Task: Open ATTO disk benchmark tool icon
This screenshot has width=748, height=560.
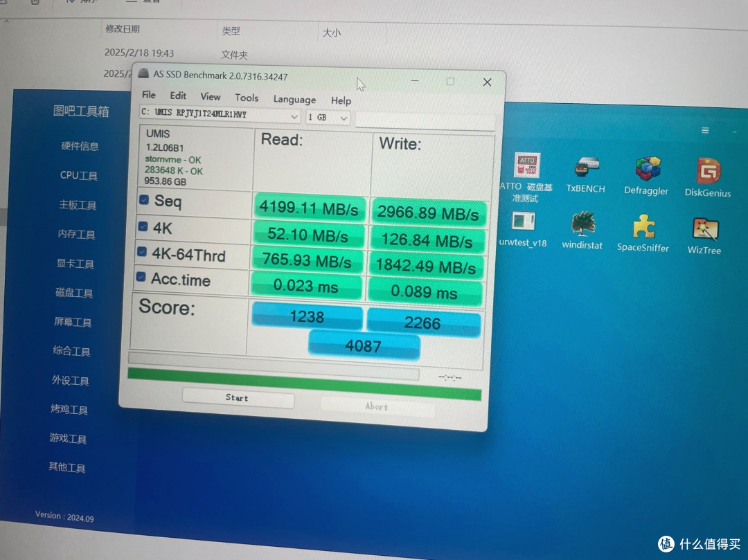Action: coord(527,165)
